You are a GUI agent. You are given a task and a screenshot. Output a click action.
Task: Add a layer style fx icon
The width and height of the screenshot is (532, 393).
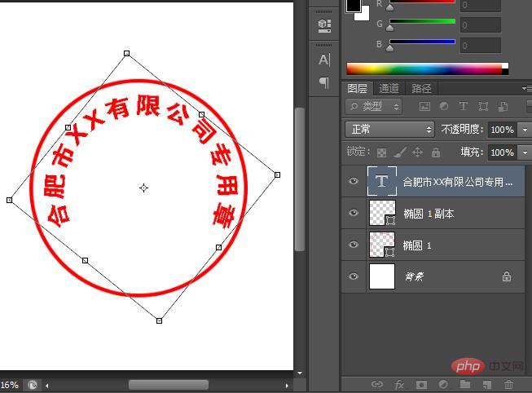click(x=399, y=385)
